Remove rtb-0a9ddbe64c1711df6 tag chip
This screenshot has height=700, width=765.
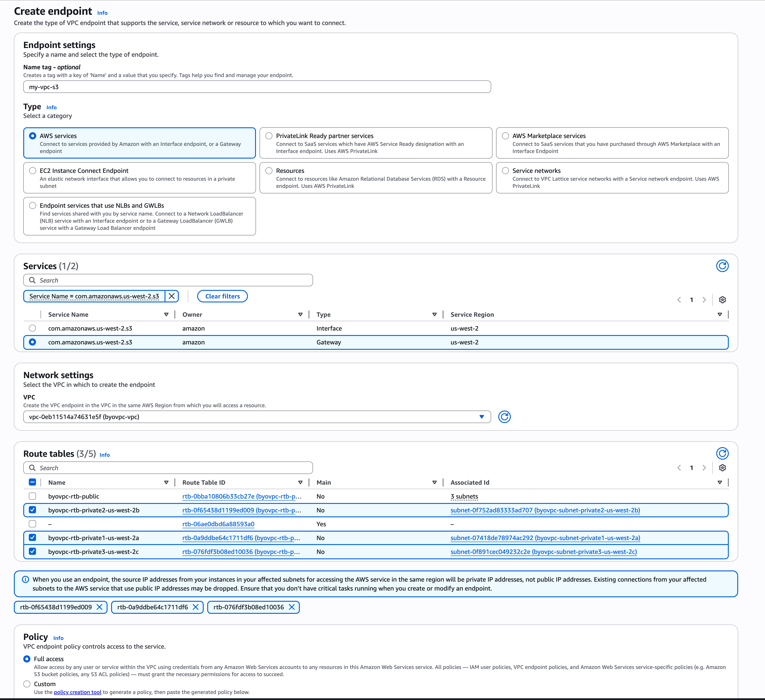click(195, 607)
